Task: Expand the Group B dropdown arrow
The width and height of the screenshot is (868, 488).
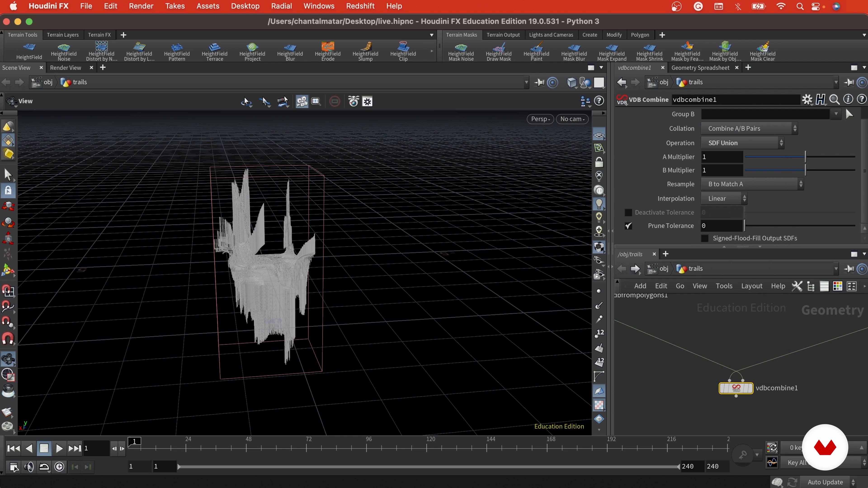Action: click(836, 114)
